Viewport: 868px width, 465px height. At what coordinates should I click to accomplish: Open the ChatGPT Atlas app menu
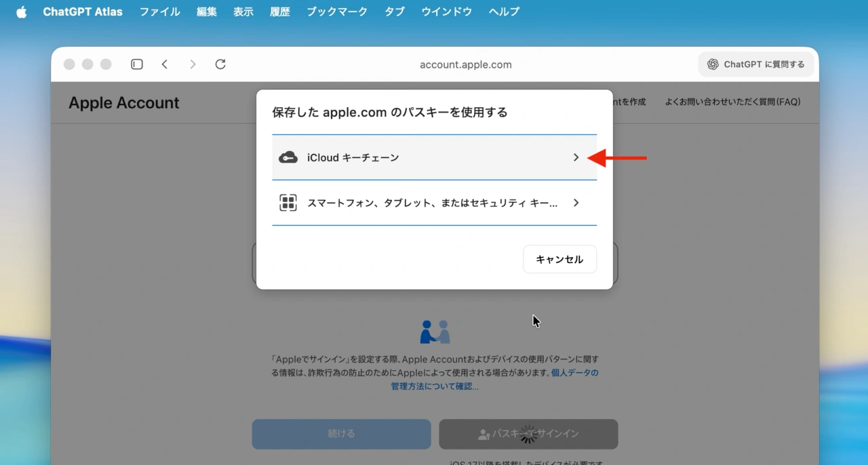pyautogui.click(x=83, y=12)
